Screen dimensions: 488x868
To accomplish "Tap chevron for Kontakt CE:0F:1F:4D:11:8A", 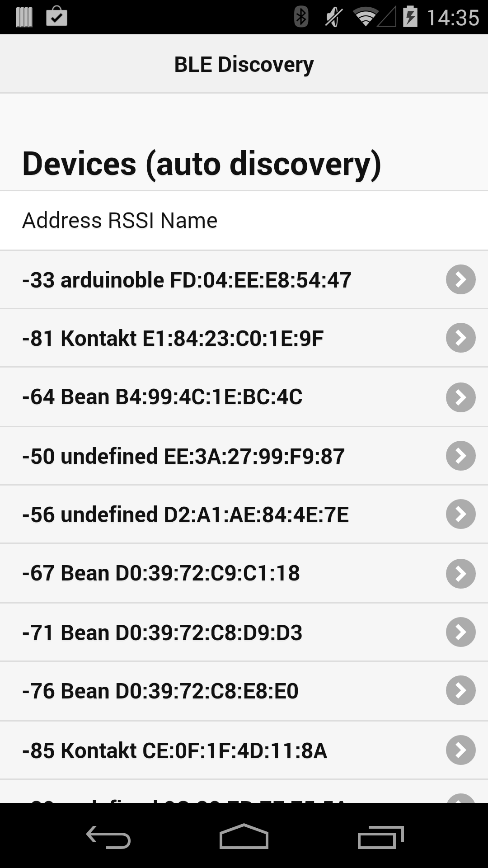I will pos(460,750).
